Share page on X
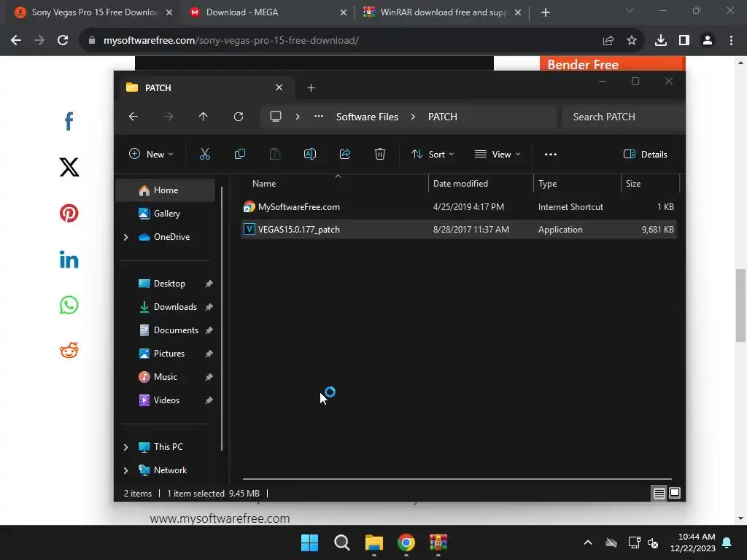This screenshot has height=560, width=747. click(x=69, y=167)
